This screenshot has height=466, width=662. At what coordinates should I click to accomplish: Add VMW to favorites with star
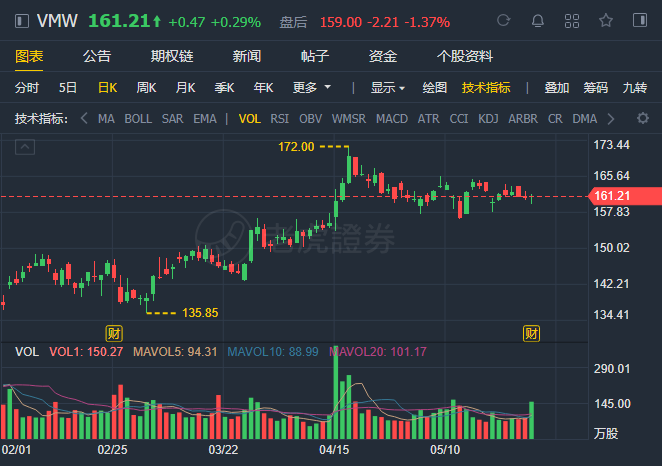click(x=606, y=21)
